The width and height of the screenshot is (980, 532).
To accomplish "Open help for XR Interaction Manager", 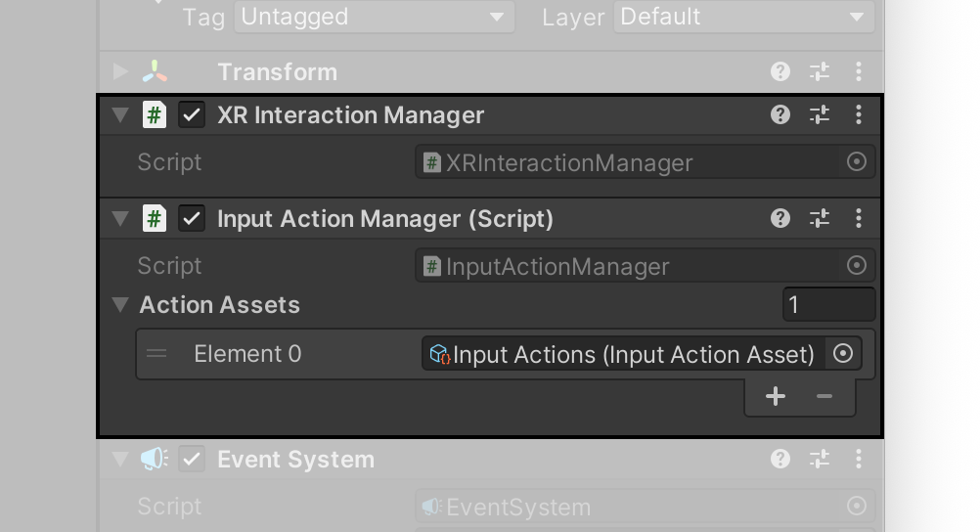I will coord(780,115).
